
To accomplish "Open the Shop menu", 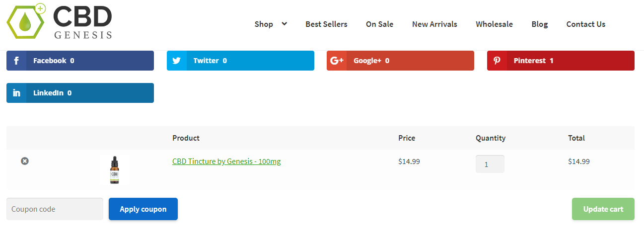I will [x=264, y=24].
